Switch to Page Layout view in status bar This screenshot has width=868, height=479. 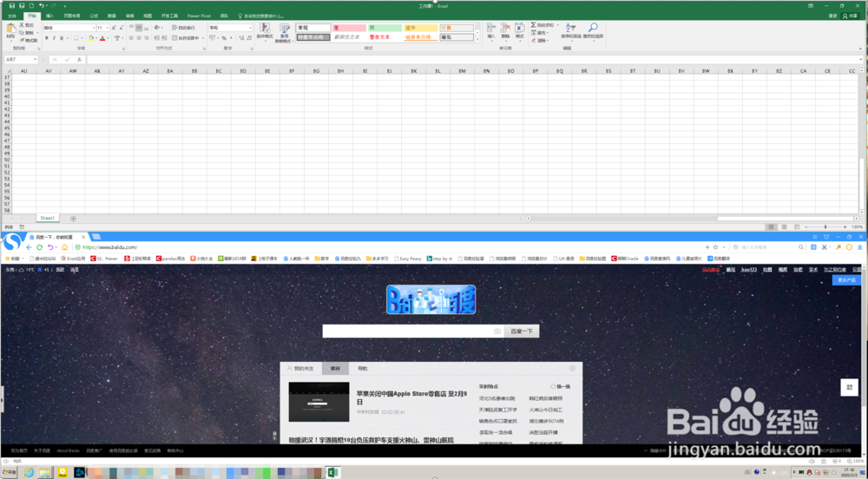784,227
